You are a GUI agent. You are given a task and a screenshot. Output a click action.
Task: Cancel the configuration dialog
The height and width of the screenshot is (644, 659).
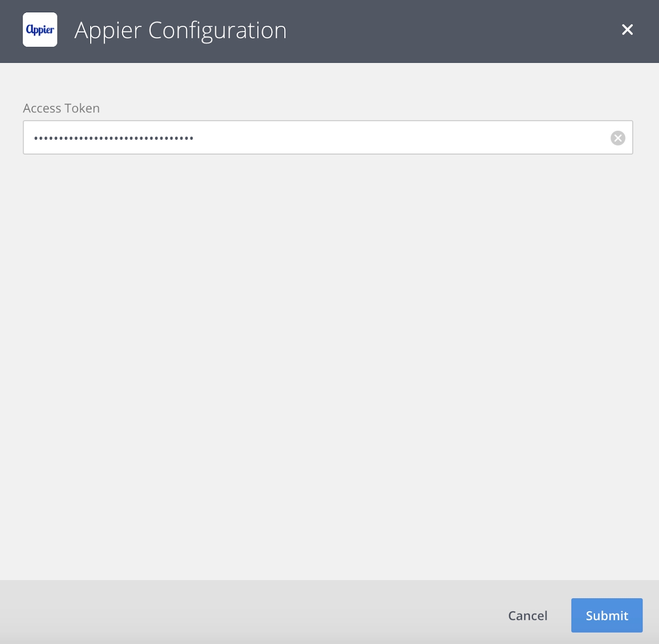[x=527, y=616]
